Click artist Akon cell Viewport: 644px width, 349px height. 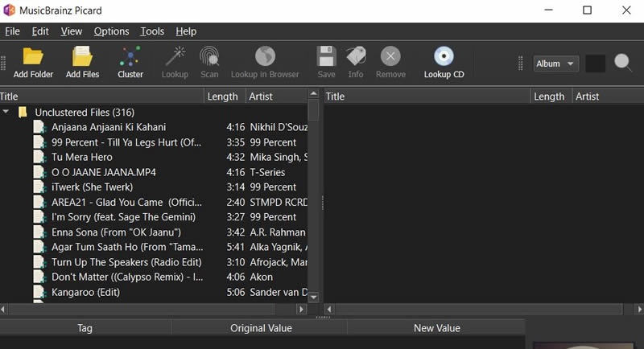coord(261,277)
